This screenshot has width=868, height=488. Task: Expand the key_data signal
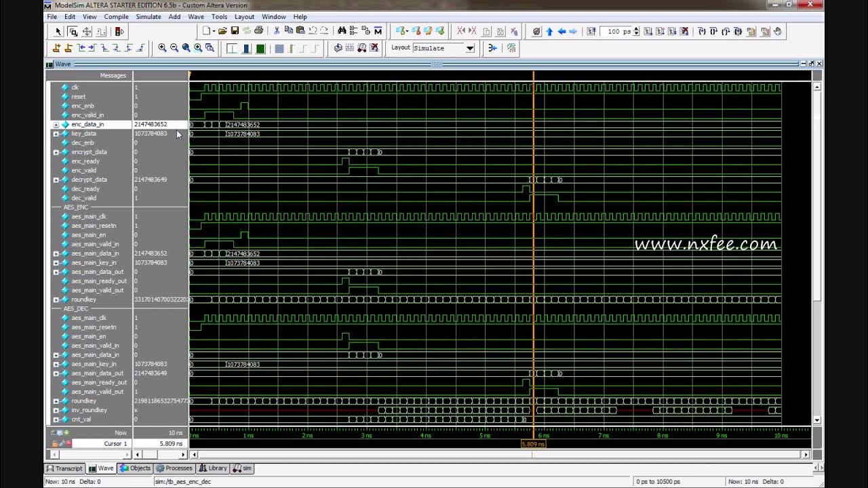tap(56, 134)
